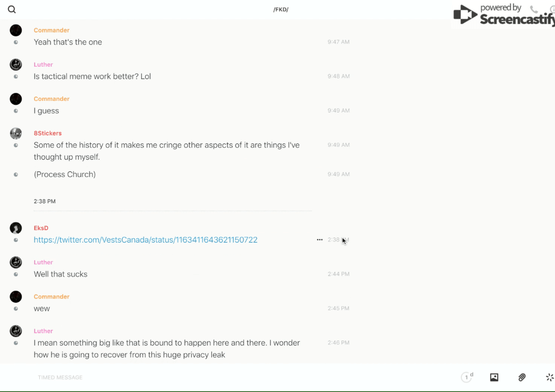The height and width of the screenshot is (392, 555).
Task: Click the /FKD/ conversation title
Action: click(x=281, y=10)
